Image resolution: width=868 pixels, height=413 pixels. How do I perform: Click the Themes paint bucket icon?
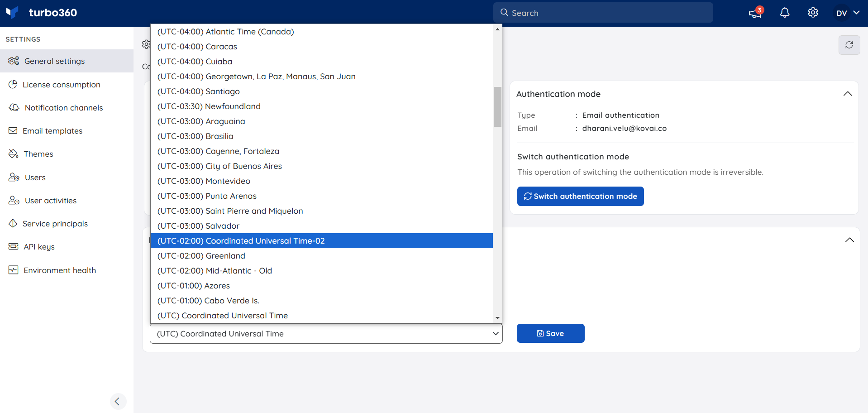pyautogui.click(x=14, y=154)
